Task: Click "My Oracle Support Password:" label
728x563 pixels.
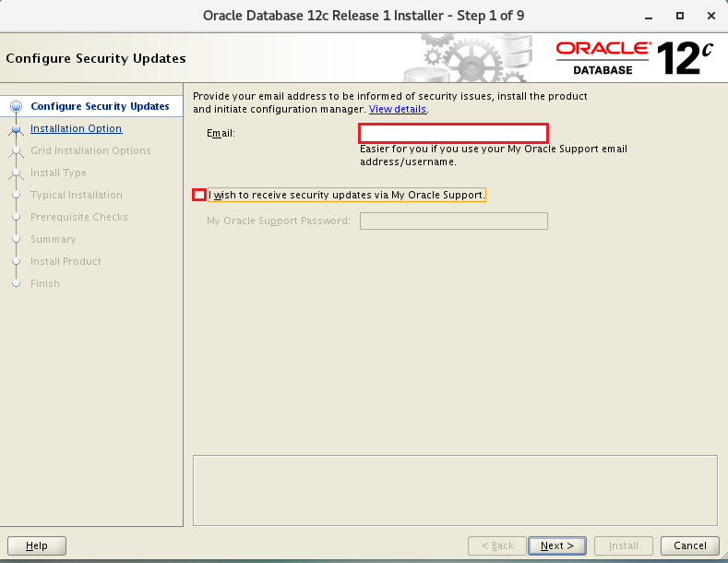Action: pyautogui.click(x=279, y=222)
